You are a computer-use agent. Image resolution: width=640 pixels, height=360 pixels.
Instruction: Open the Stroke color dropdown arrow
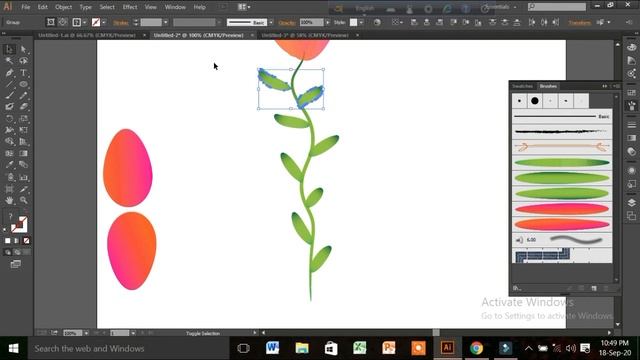pos(104,22)
